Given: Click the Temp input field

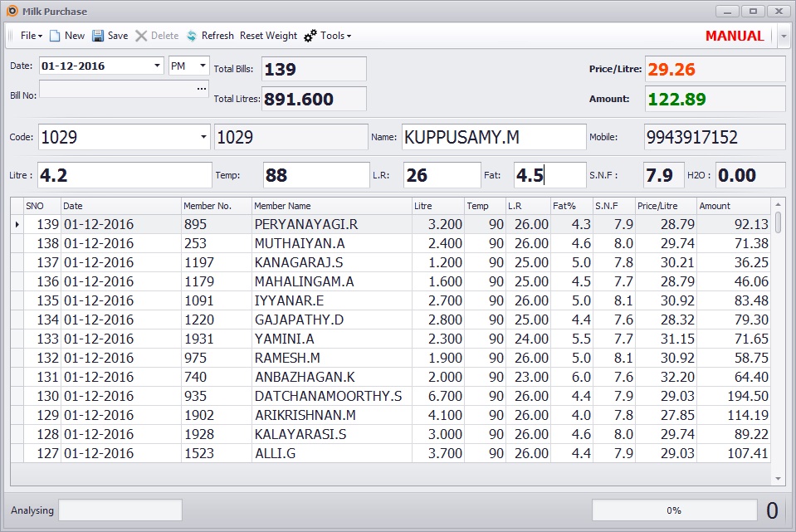Looking at the screenshot, I should pos(316,175).
